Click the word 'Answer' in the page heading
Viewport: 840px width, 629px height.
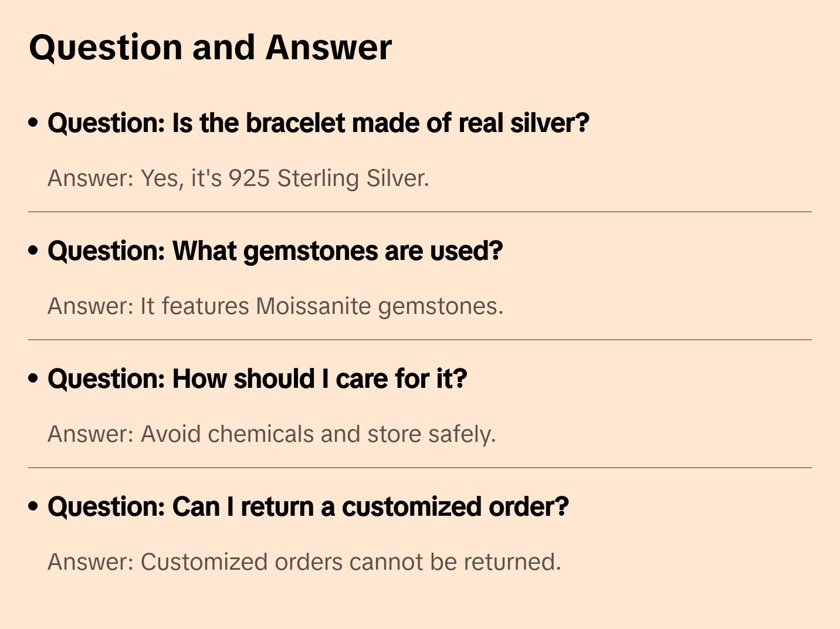pyautogui.click(x=328, y=48)
